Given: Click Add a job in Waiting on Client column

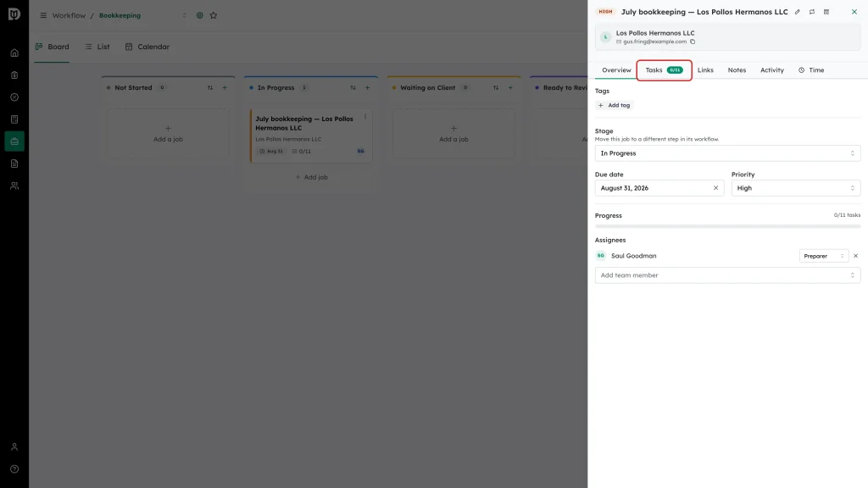Looking at the screenshot, I should pos(453,134).
